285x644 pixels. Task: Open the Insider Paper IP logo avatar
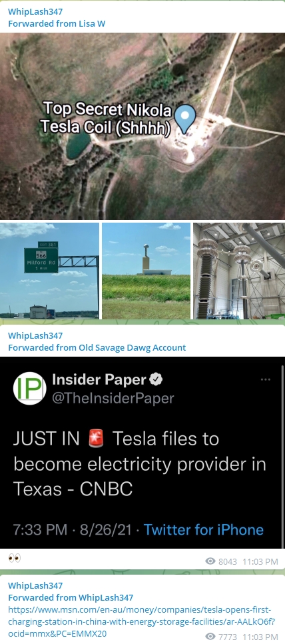point(29,389)
